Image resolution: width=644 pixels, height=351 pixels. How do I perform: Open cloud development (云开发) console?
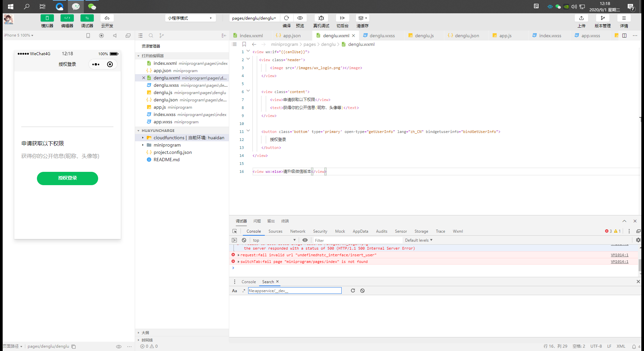tap(107, 18)
